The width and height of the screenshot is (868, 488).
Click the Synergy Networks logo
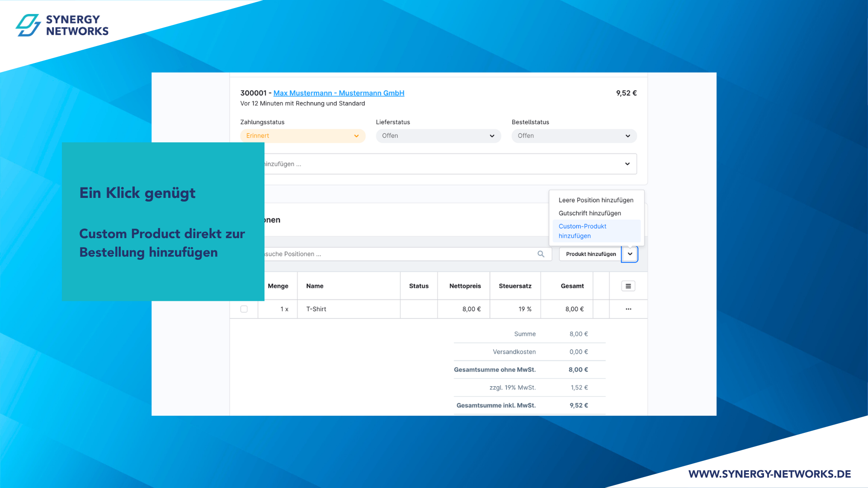(x=62, y=25)
